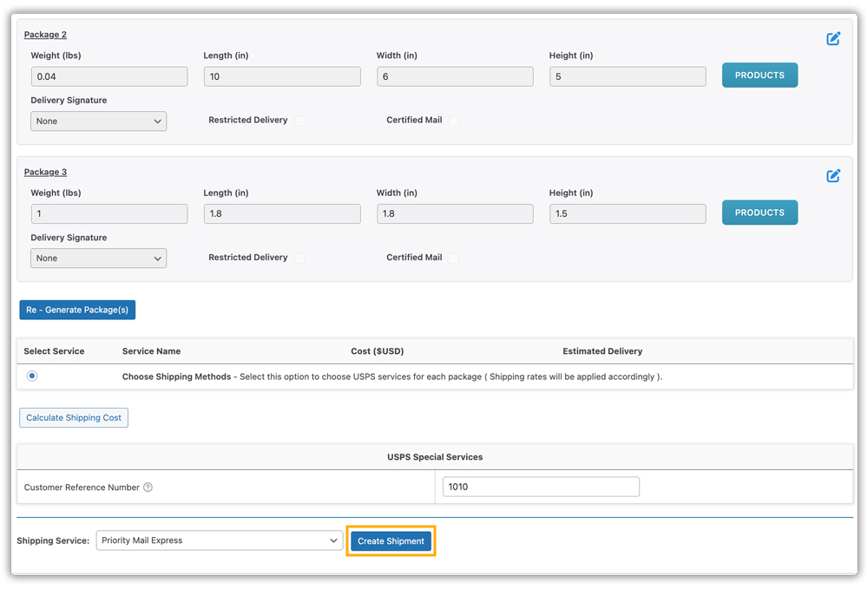Click the underlined Package 2 heading
868x589 pixels.
[45, 35]
